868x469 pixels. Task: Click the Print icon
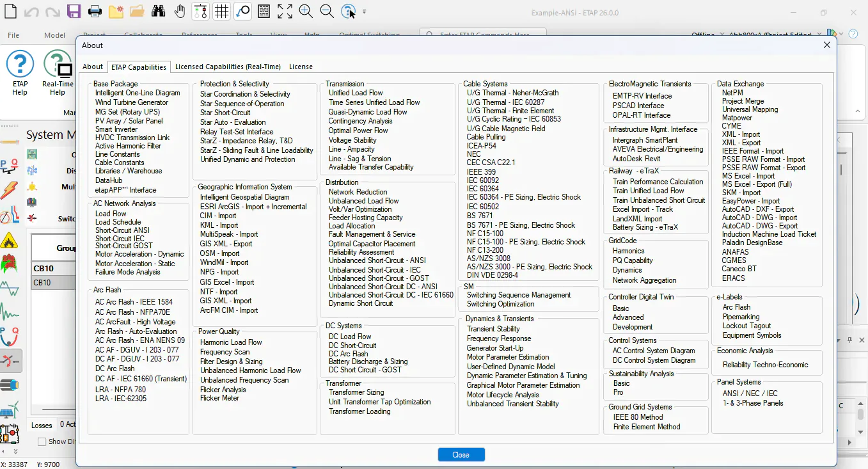tap(95, 11)
